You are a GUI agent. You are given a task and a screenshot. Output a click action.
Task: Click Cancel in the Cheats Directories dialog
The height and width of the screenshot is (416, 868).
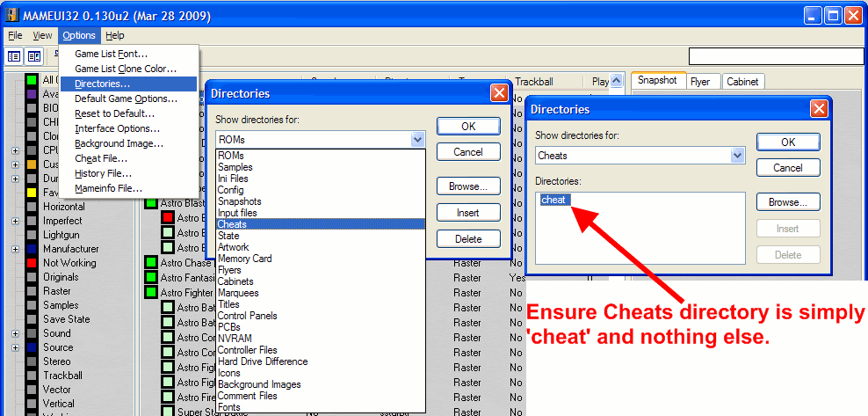pyautogui.click(x=788, y=168)
